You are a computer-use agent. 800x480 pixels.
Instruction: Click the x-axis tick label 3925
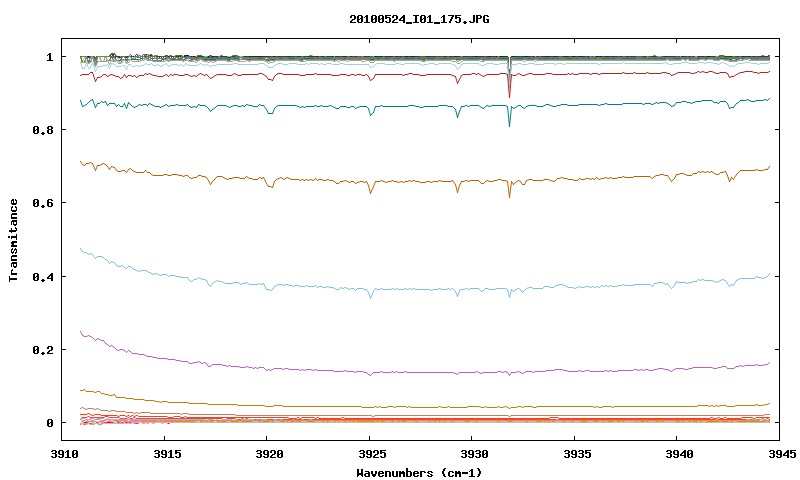click(372, 454)
